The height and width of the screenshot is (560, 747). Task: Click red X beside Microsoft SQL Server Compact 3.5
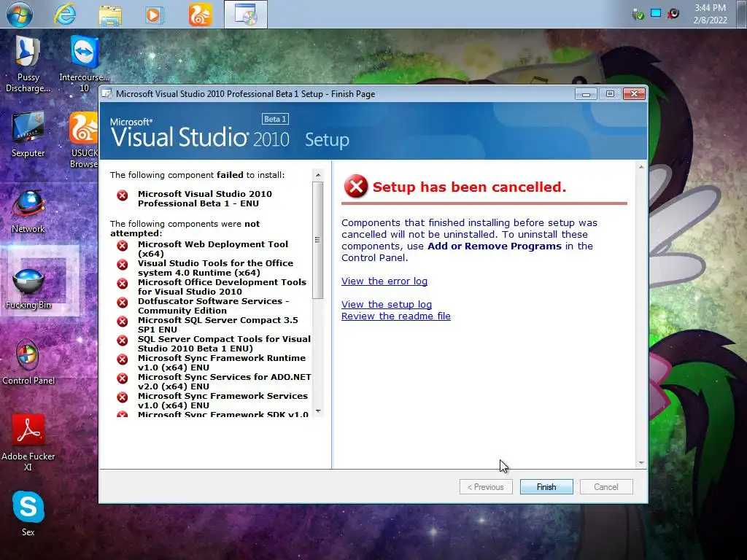pos(123,322)
